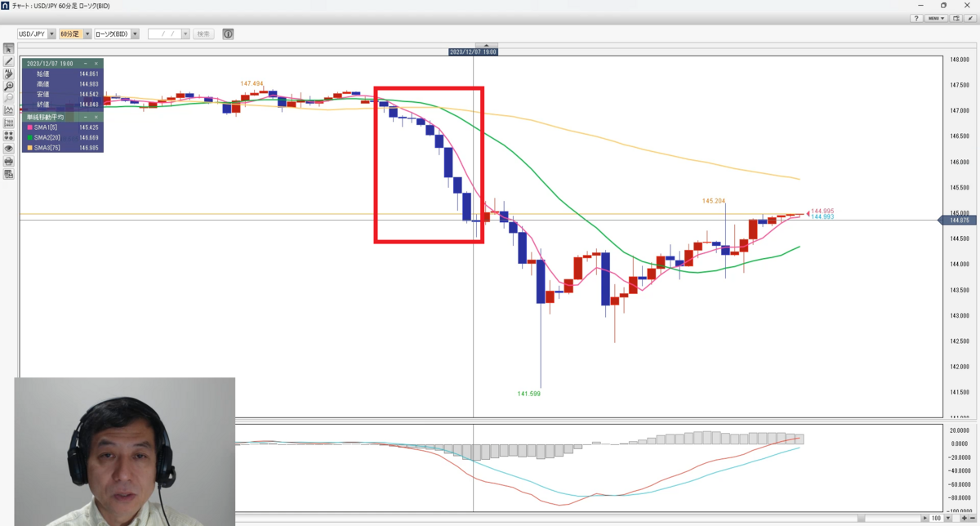The width and height of the screenshot is (980, 526).
Task: Click the SMA1[5] label
Action: tap(44, 127)
